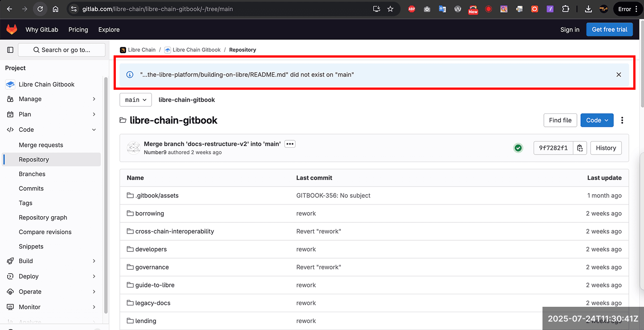Go to Commits in the sidebar

click(x=31, y=188)
